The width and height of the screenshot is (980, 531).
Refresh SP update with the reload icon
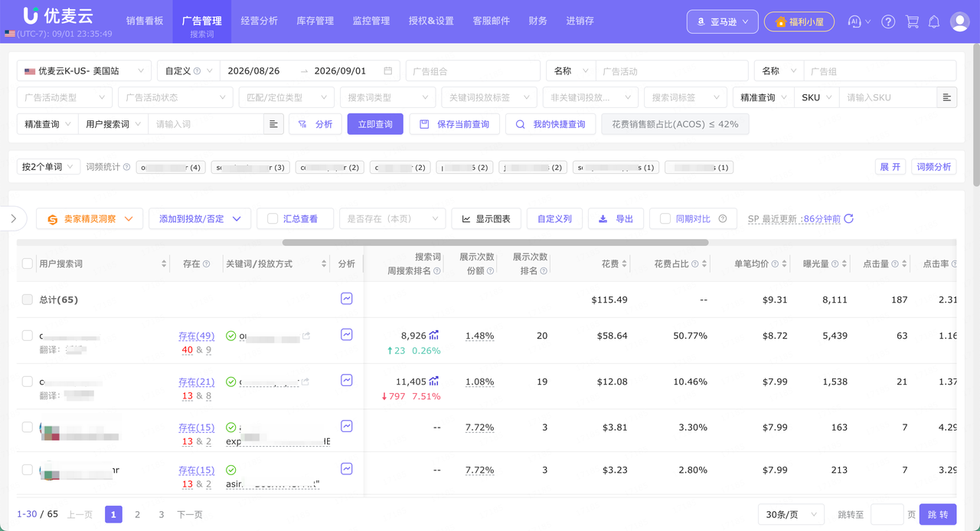848,218
